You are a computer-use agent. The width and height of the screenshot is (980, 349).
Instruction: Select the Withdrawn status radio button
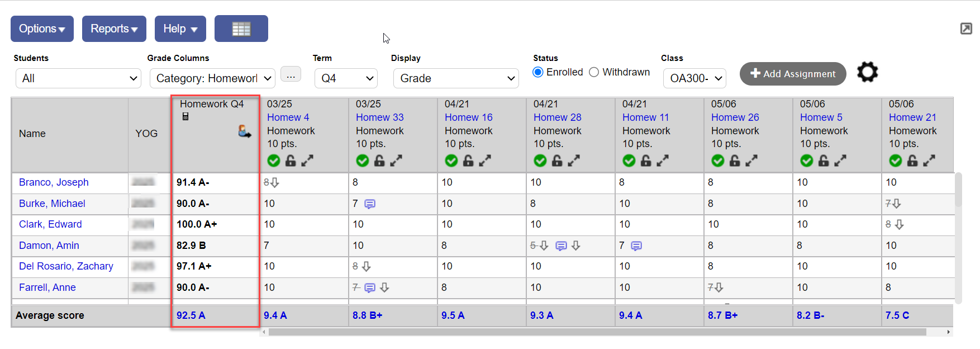click(x=594, y=72)
